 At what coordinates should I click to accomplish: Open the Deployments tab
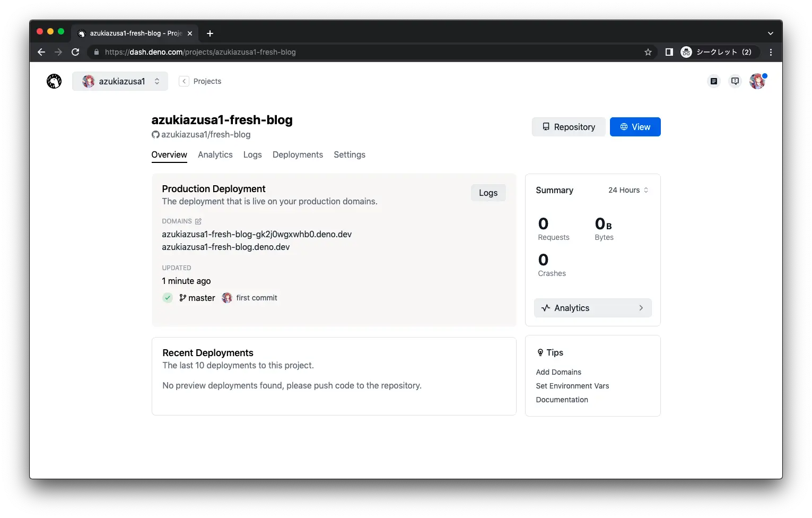click(x=298, y=155)
